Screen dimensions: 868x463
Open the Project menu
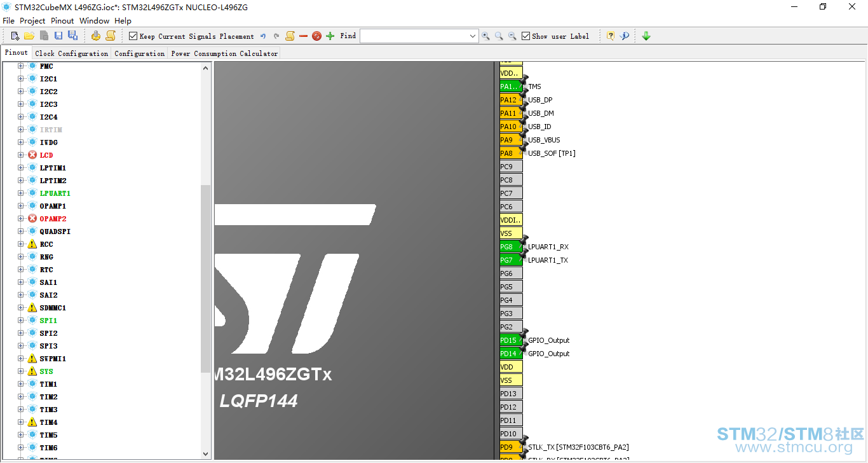(32, 21)
